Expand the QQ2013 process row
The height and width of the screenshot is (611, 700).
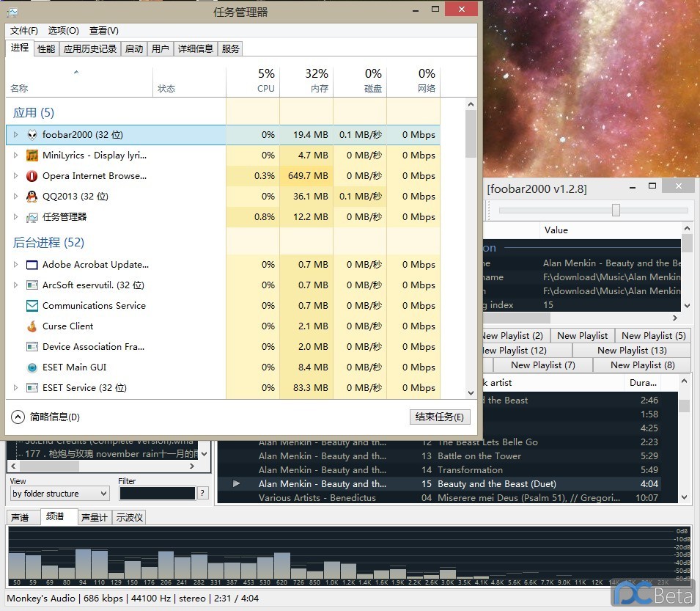point(15,196)
